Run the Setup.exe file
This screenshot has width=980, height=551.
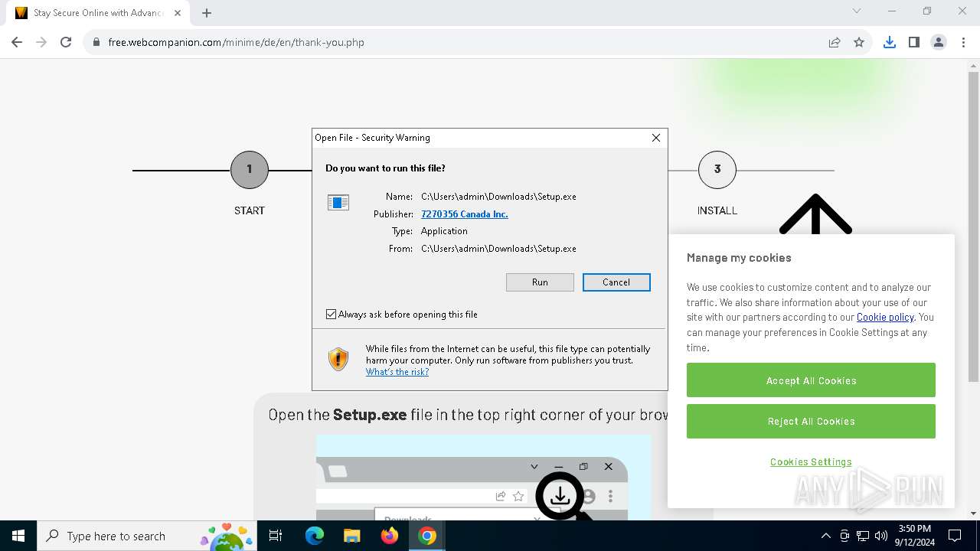(540, 282)
